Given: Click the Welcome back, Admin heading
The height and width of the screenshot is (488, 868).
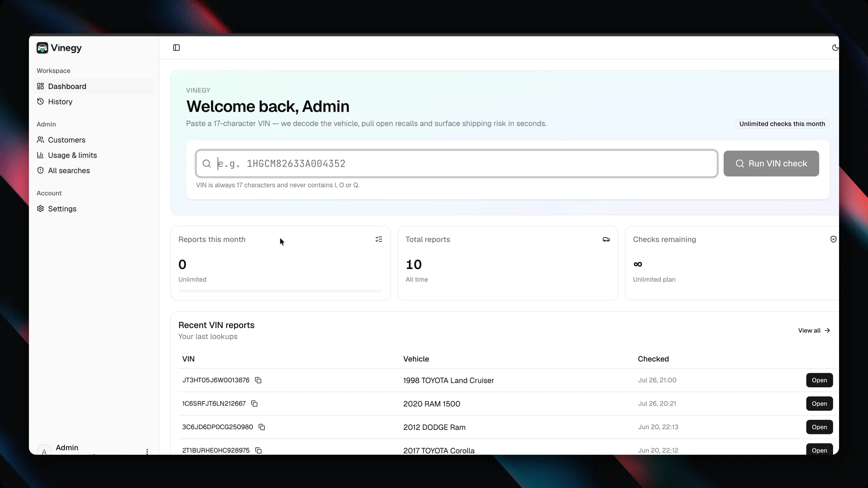Looking at the screenshot, I should [268, 107].
